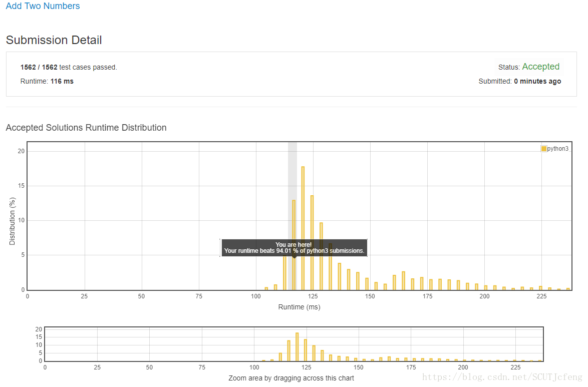This screenshot has height=387, width=588.
Task: Click the tallest bar in the lower zoom chart
Action: [x=297, y=346]
